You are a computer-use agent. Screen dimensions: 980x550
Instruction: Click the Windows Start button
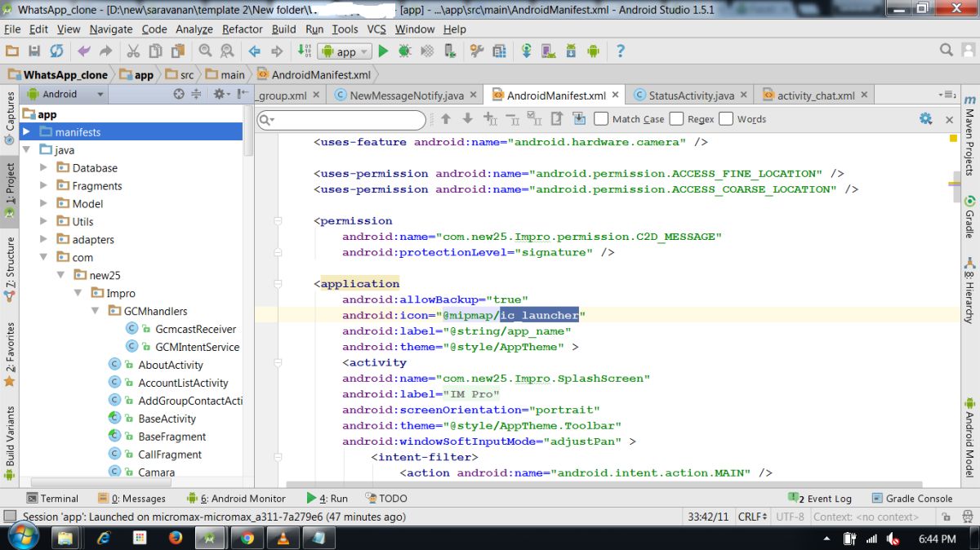point(22,537)
